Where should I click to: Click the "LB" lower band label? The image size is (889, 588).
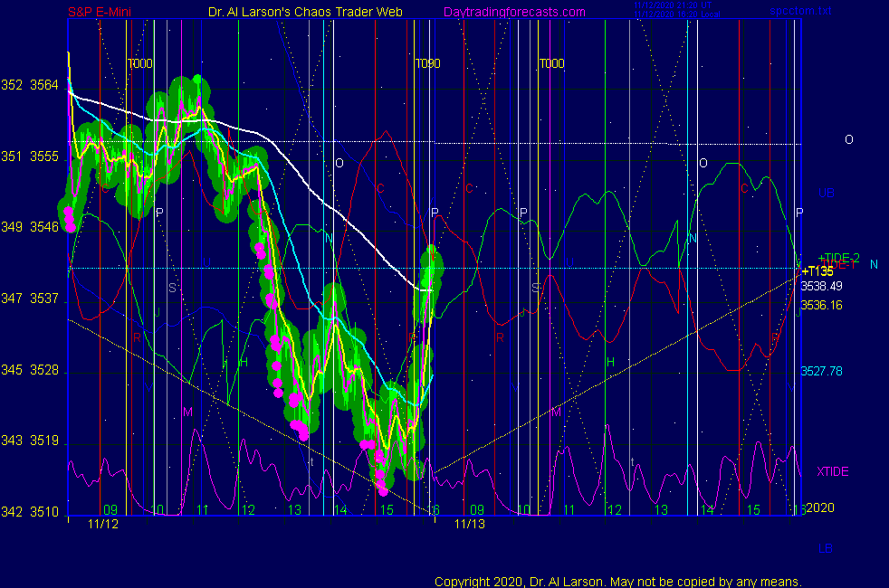click(x=826, y=548)
